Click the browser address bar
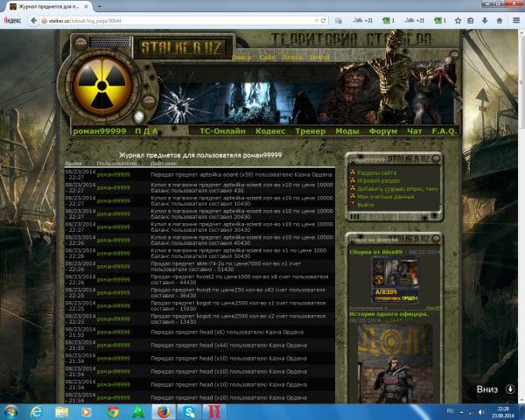 (175, 19)
